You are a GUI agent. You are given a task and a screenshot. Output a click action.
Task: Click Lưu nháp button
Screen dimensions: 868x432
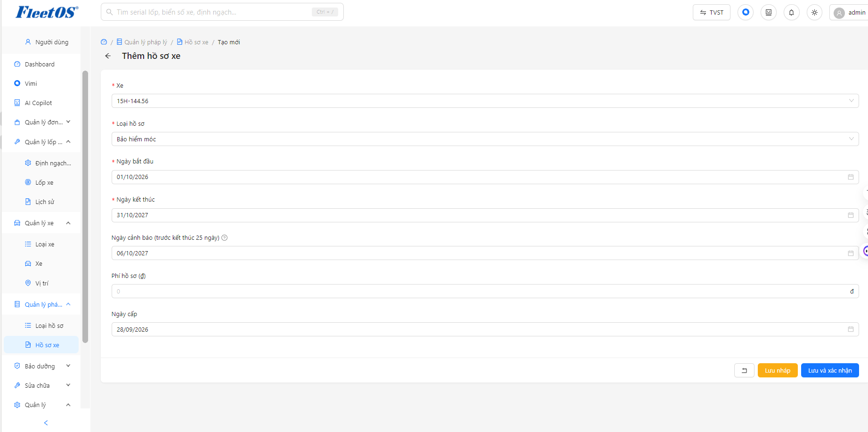778,370
